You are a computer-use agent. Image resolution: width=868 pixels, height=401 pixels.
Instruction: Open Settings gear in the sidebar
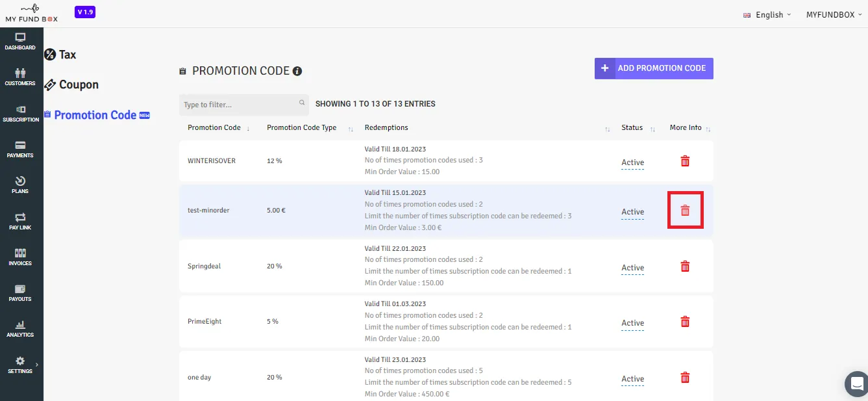pyautogui.click(x=20, y=365)
